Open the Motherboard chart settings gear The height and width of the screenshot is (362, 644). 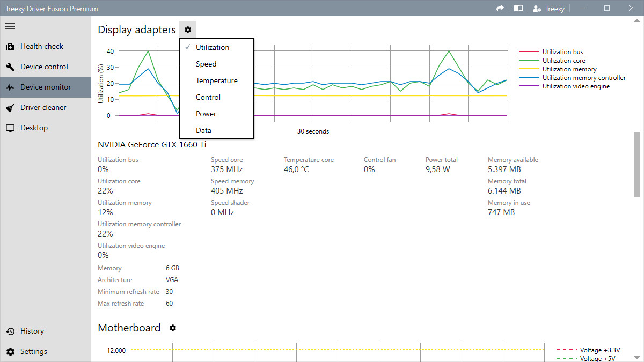pyautogui.click(x=172, y=328)
